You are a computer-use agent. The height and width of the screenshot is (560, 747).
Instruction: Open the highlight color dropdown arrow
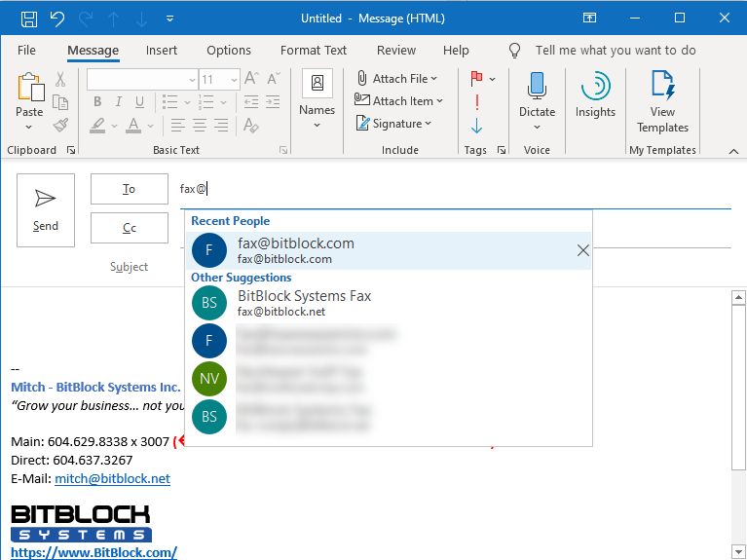pos(114,126)
